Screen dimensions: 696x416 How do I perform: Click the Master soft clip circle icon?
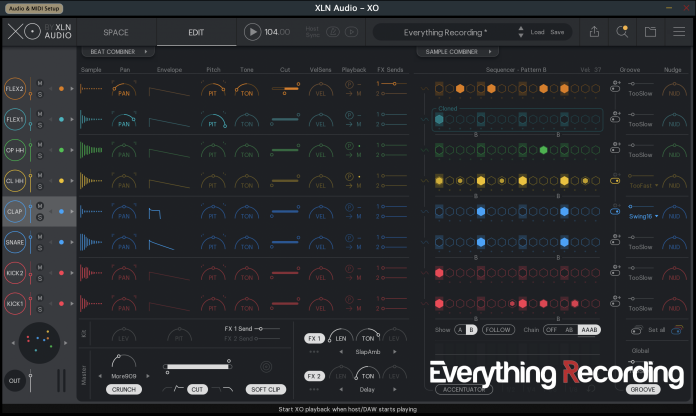pos(266,367)
